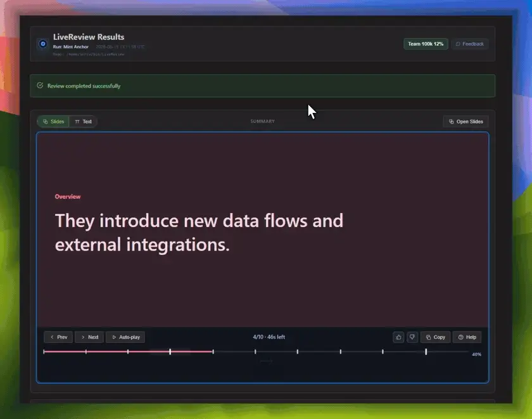Image resolution: width=532 pixels, height=419 pixels.
Task: Give the slide a thumbs up
Action: click(x=398, y=337)
